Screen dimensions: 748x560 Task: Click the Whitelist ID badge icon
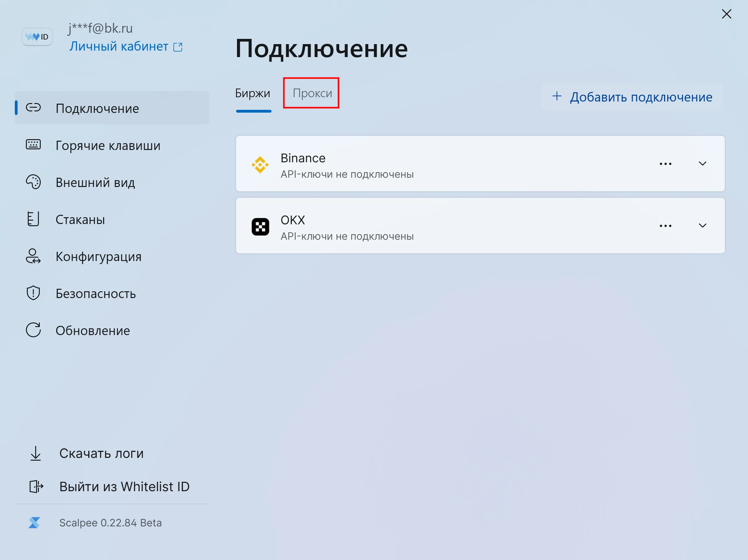pyautogui.click(x=37, y=36)
